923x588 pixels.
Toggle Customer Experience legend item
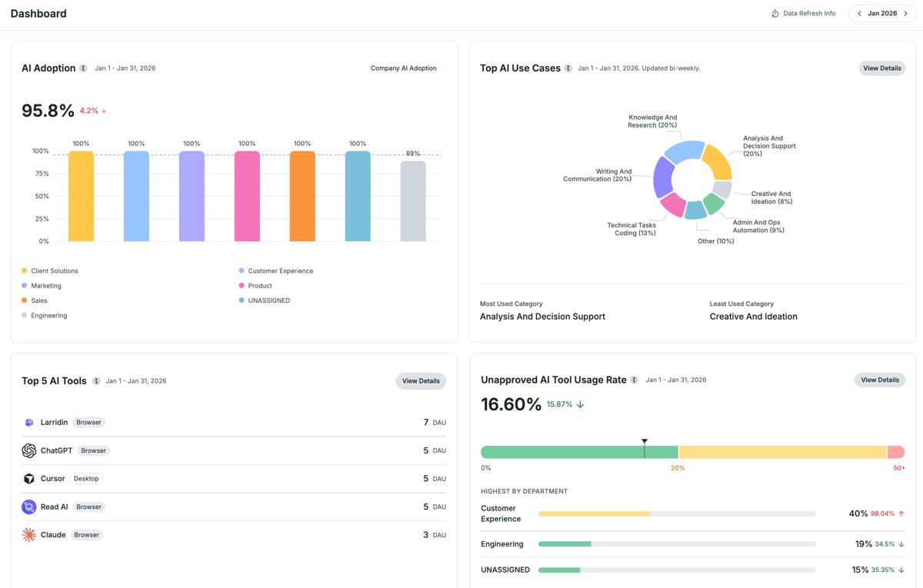(280, 271)
